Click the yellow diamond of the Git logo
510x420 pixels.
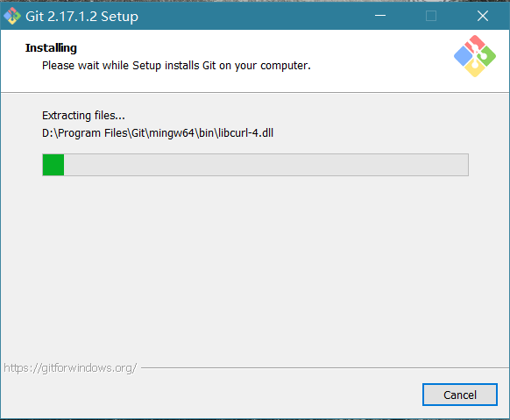tap(475, 68)
